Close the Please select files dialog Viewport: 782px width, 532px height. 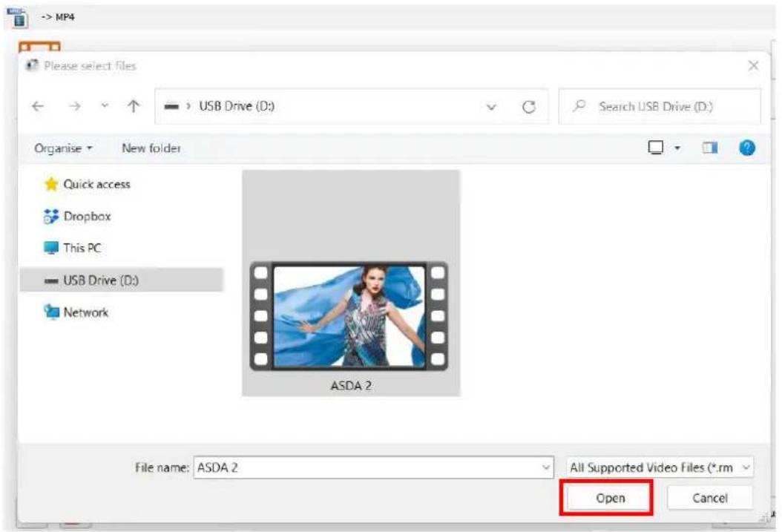753,65
